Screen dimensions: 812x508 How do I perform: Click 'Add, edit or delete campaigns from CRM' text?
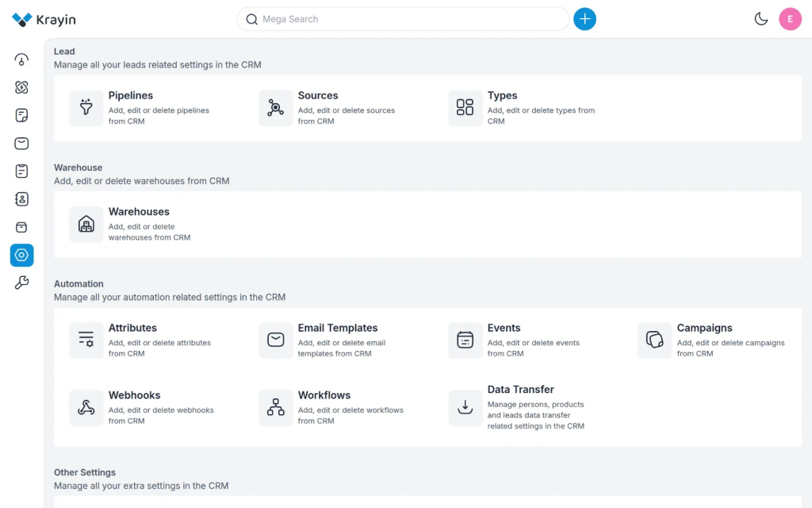click(730, 348)
